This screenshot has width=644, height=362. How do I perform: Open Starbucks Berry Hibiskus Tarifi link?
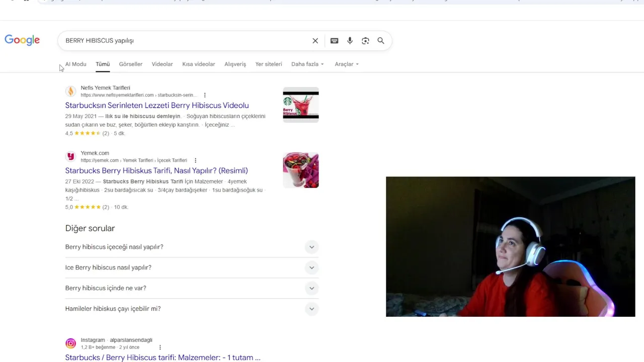pos(156,170)
